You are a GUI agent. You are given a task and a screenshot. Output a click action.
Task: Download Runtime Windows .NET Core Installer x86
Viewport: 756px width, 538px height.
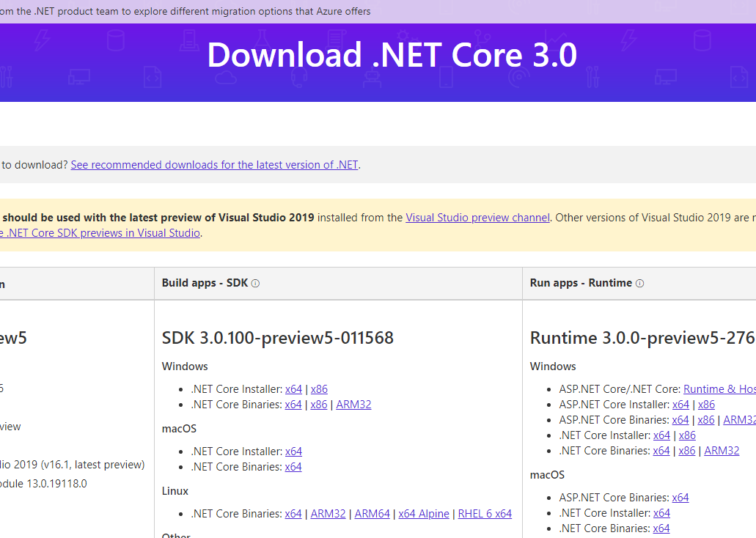pos(687,435)
